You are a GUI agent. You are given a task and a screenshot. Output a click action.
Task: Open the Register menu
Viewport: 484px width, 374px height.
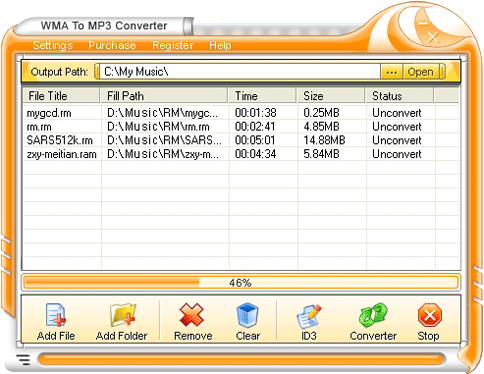pos(172,45)
